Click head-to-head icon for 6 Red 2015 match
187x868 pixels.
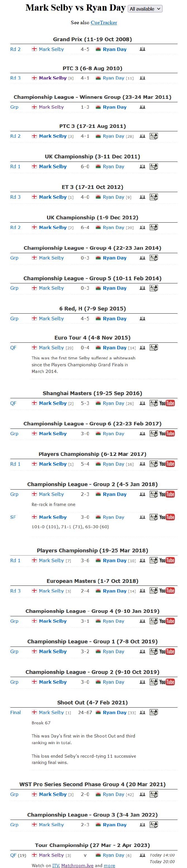[x=142, y=319]
